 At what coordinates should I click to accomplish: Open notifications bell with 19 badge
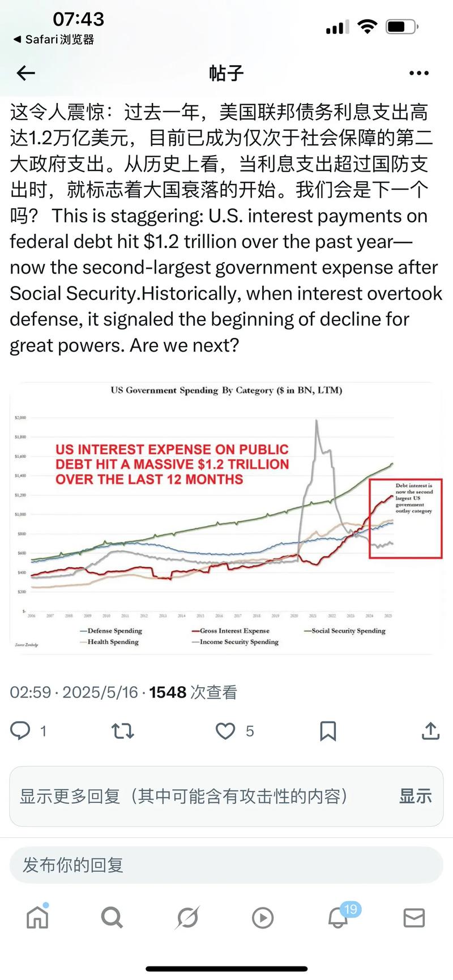click(x=339, y=918)
